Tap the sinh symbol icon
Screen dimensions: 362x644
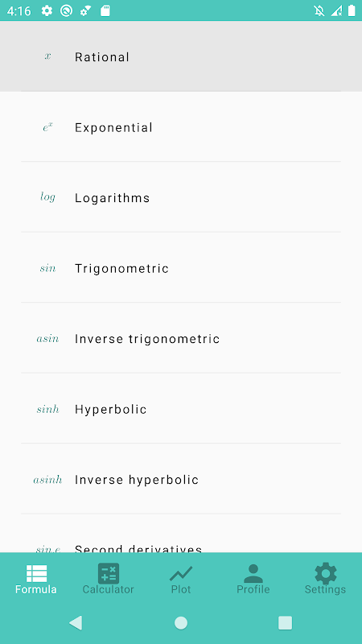tap(47, 409)
